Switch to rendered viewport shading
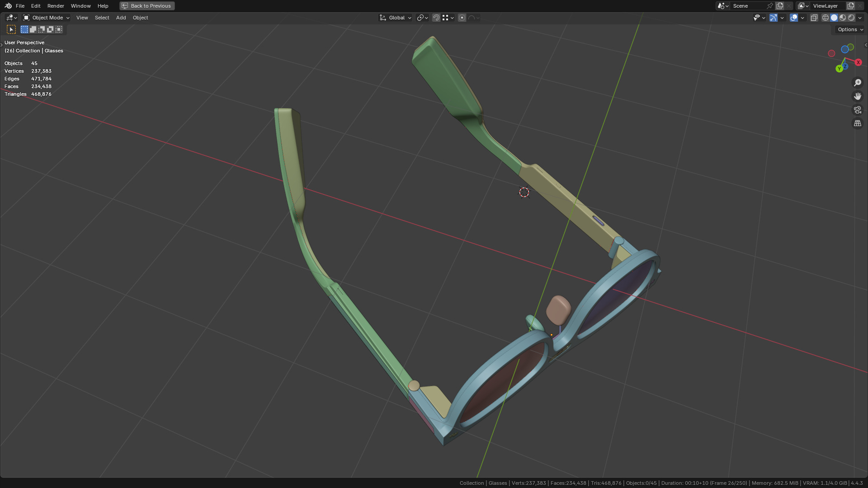The width and height of the screenshot is (868, 488). (851, 18)
